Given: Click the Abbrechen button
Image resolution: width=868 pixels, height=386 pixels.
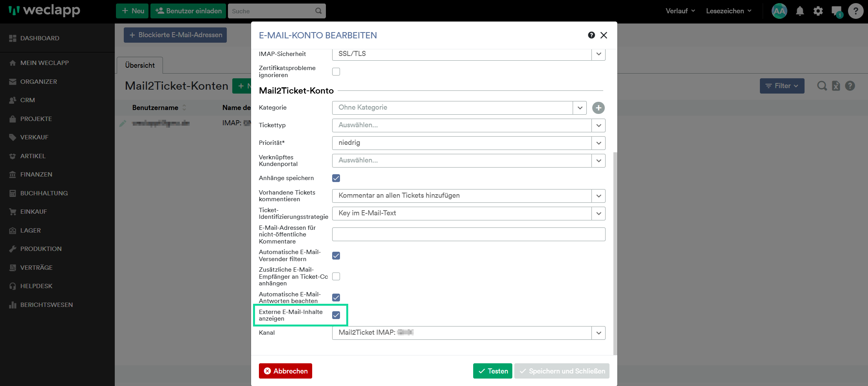Looking at the screenshot, I should (x=286, y=371).
